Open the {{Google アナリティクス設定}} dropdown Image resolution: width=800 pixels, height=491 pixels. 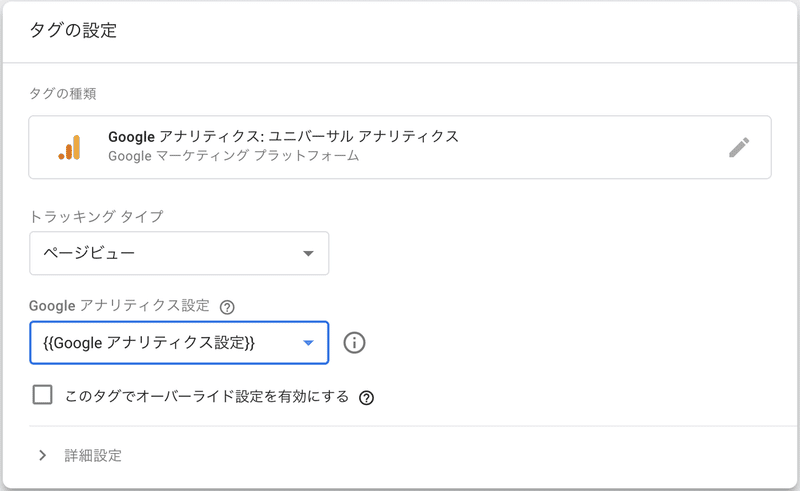tap(179, 342)
